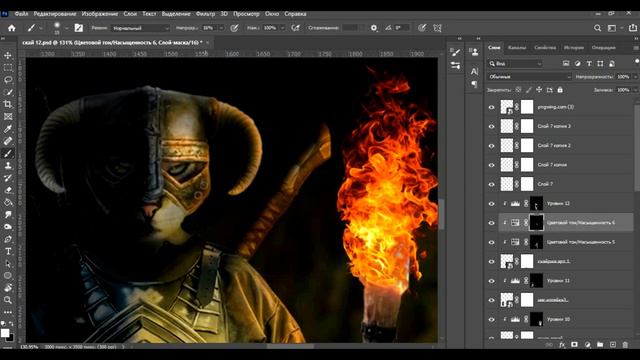Viewport: 640px width, 360px height.
Task: Select the Brush tool in left toolbar
Action: tap(8, 153)
